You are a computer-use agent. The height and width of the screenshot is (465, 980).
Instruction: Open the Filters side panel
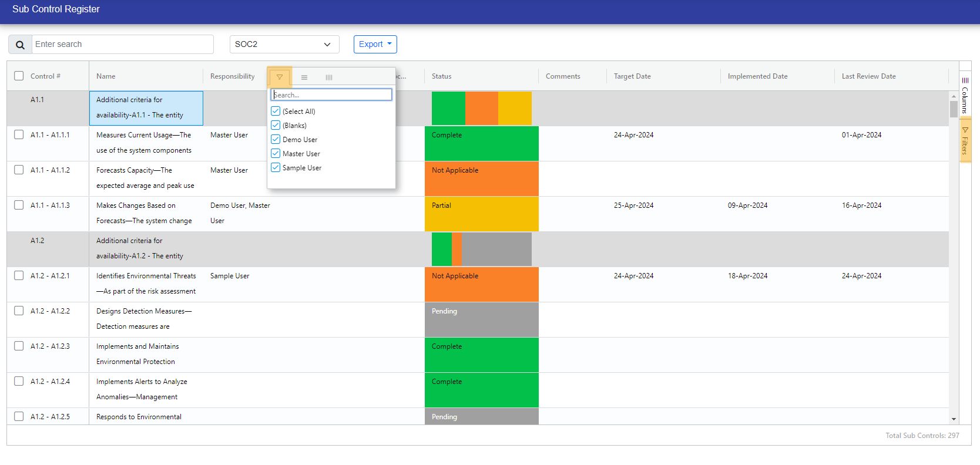coord(965,141)
